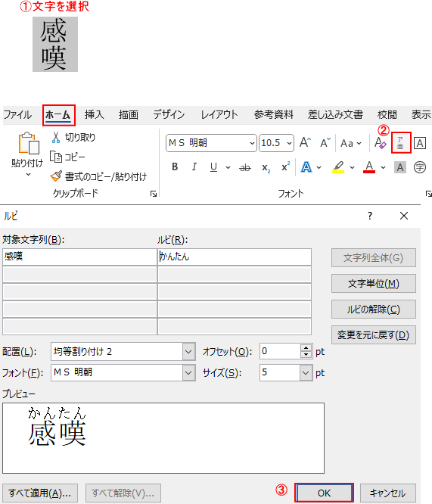
Task: Click the ルビの解除(C) button
Action: [x=374, y=310]
